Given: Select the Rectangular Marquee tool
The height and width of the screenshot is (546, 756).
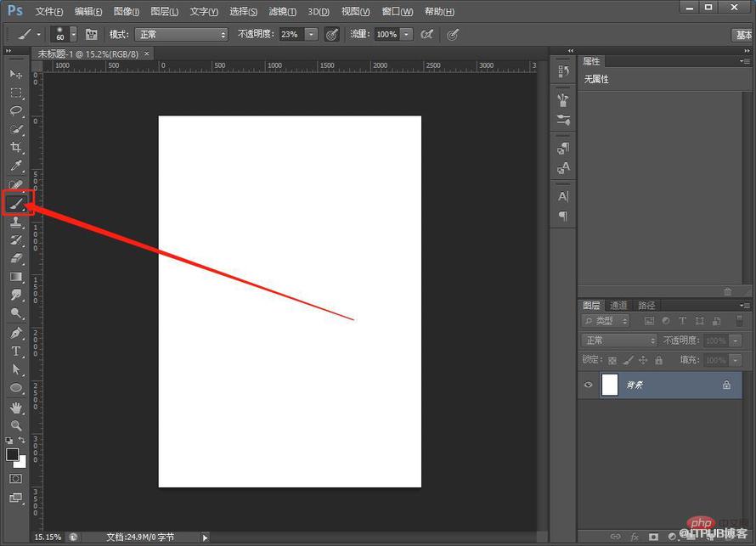Looking at the screenshot, I should coord(16,93).
